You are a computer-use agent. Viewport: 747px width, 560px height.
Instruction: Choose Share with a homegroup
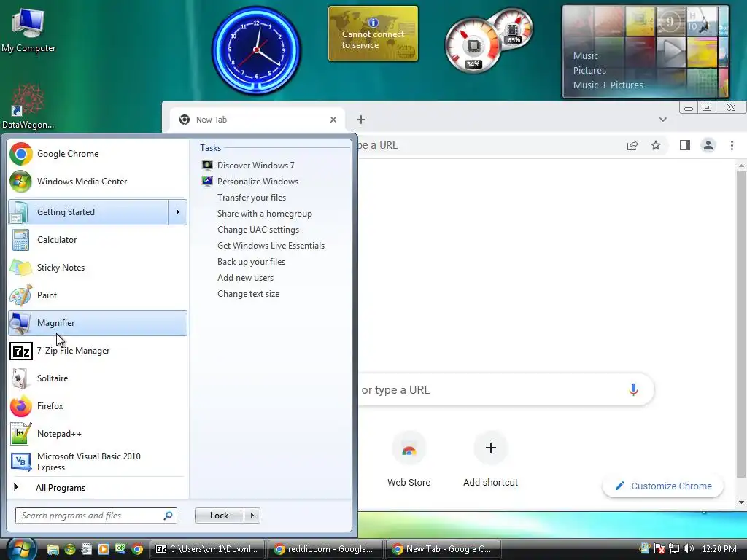[264, 214]
